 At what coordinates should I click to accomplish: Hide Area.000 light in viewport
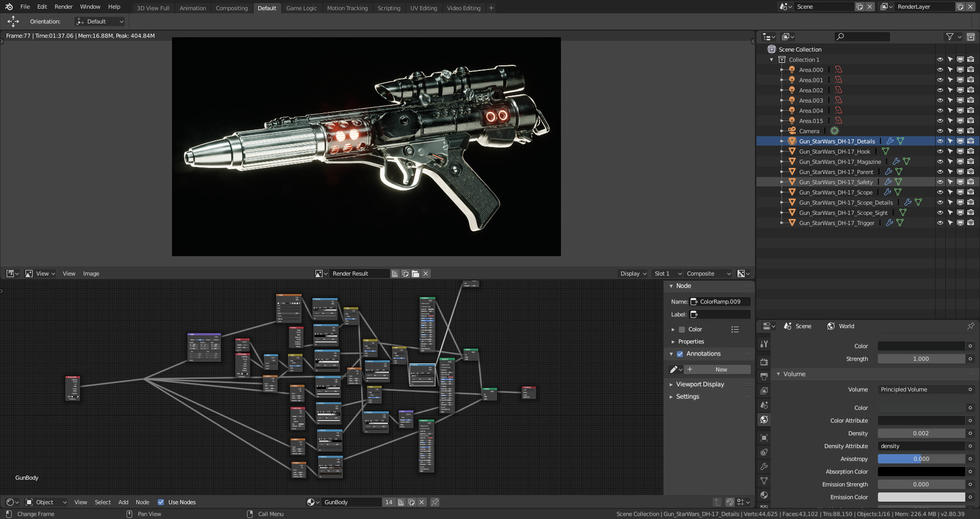[x=940, y=70]
